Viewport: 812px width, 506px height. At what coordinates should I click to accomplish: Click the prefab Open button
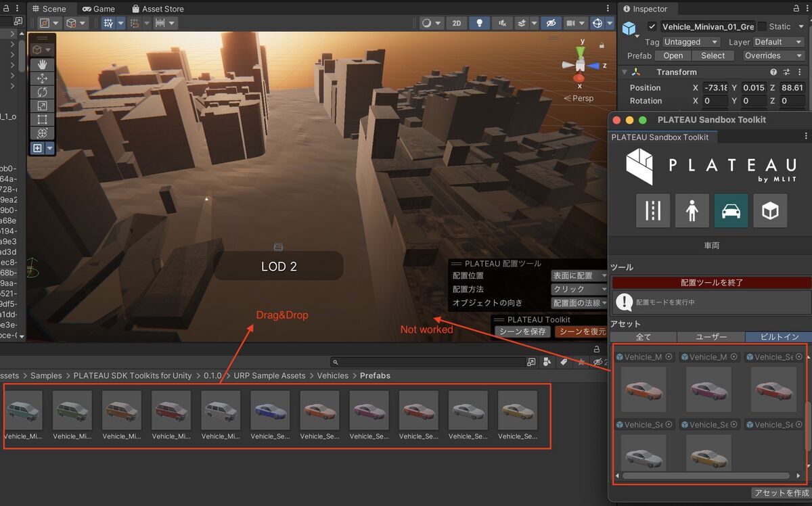pos(673,55)
